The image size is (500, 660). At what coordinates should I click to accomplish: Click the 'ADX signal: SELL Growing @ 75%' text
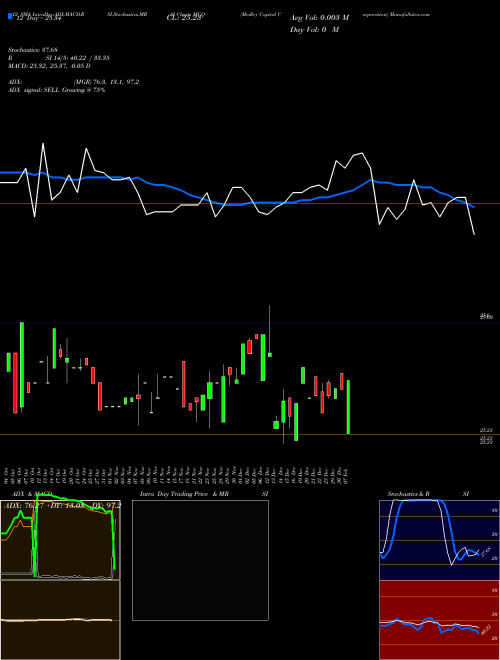(56, 90)
